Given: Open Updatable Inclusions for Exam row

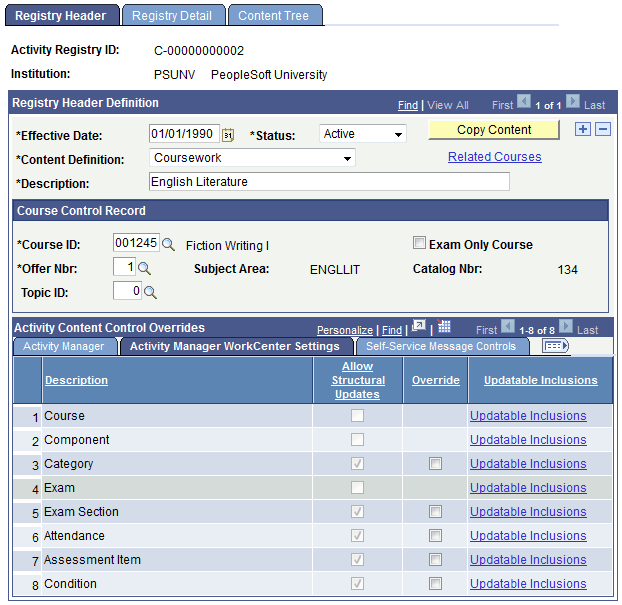Looking at the screenshot, I should [528, 488].
